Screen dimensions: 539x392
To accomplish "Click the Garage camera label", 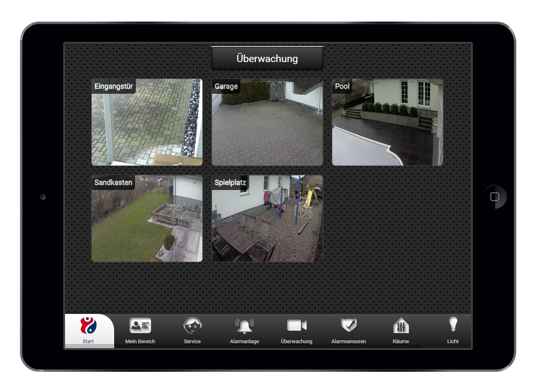I will [226, 86].
